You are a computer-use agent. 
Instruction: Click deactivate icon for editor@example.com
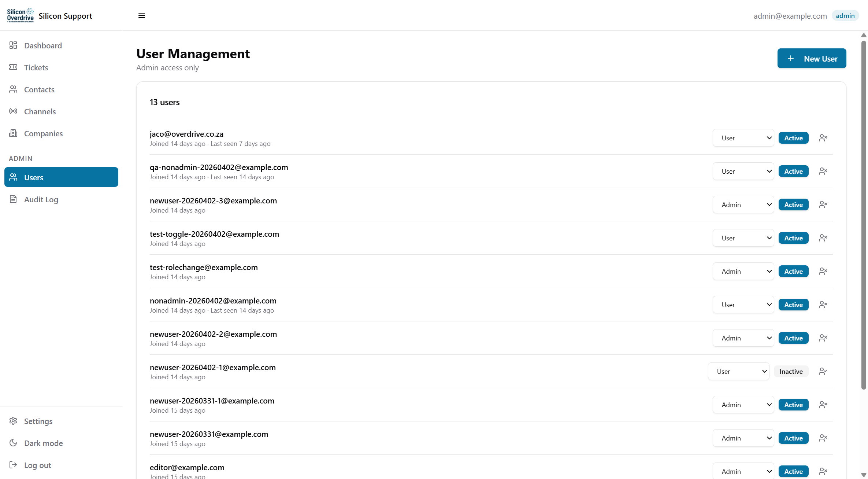(x=823, y=471)
